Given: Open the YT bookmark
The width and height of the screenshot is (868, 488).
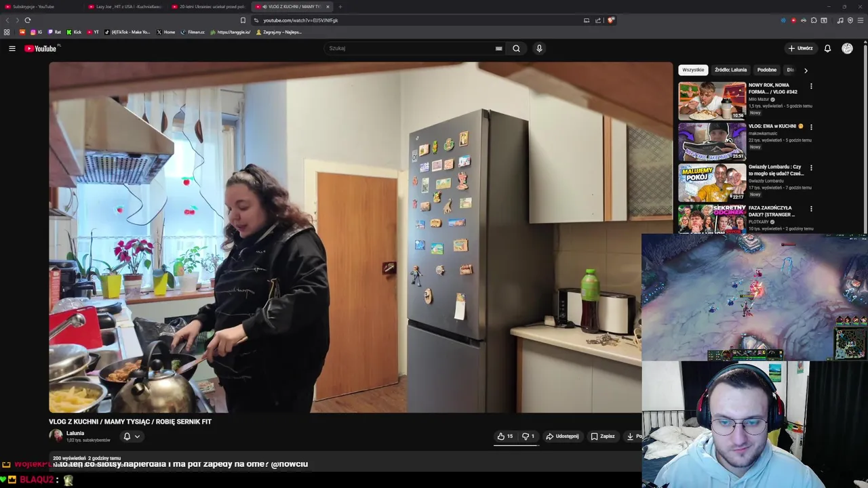Looking at the screenshot, I should (x=92, y=32).
